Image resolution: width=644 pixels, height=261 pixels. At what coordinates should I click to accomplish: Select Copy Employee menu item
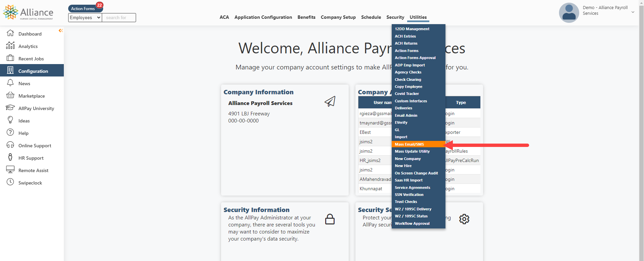coord(419,87)
